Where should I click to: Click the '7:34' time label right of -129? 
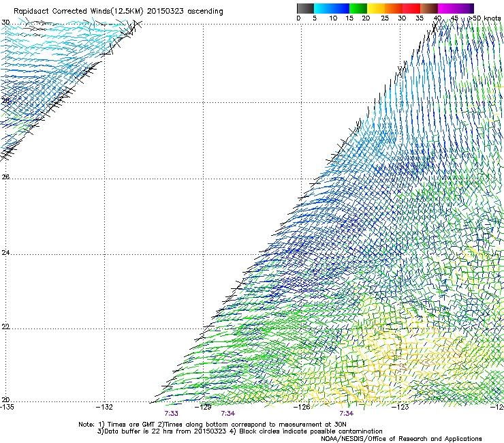(x=228, y=414)
